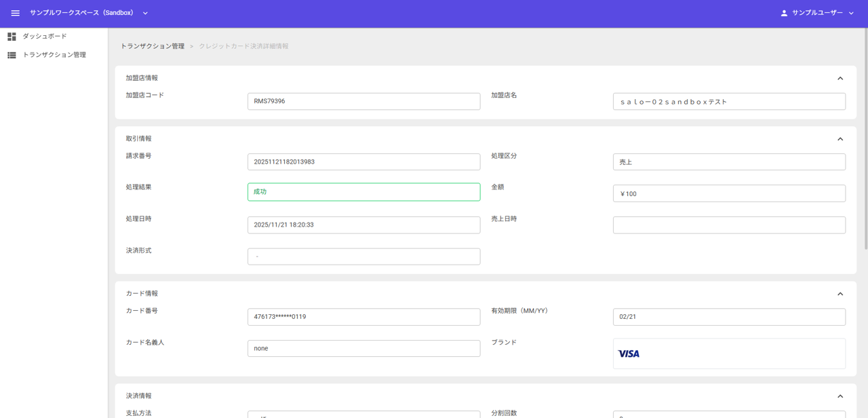Image resolution: width=868 pixels, height=418 pixels.
Task: Click the クレジットカード決済詳細情報 breadcrumb text
Action: (243, 46)
